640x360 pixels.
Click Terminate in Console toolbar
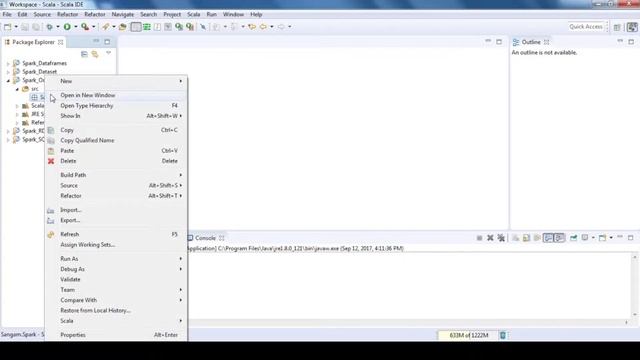[x=479, y=238]
